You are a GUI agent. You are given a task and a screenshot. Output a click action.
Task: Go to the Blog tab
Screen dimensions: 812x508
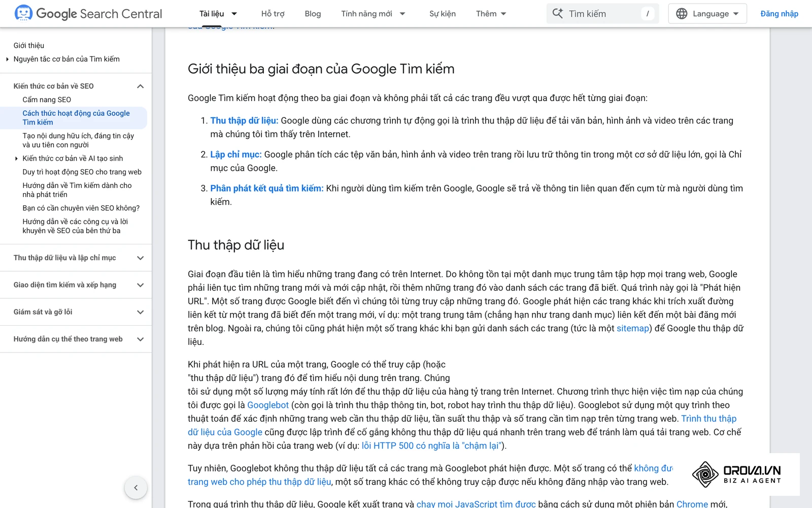(313, 14)
